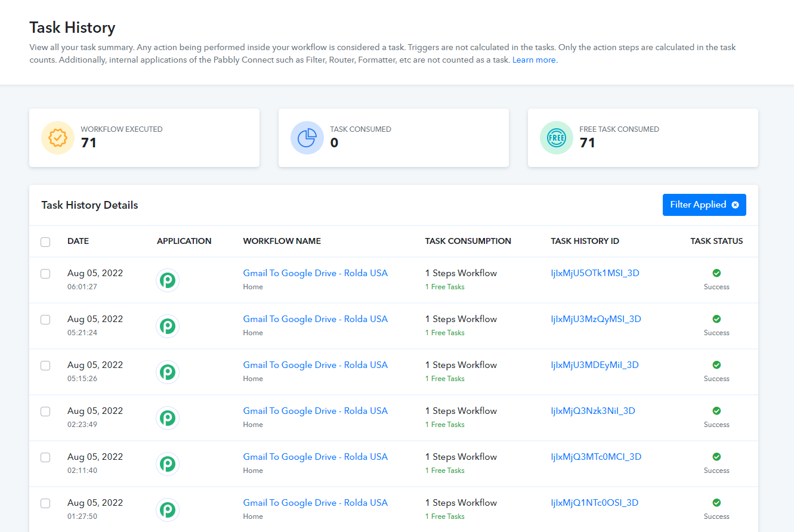This screenshot has height=532, width=794.
Task: Open task history ID IjIxMjU5OTk1MSI_3D
Action: pos(595,273)
